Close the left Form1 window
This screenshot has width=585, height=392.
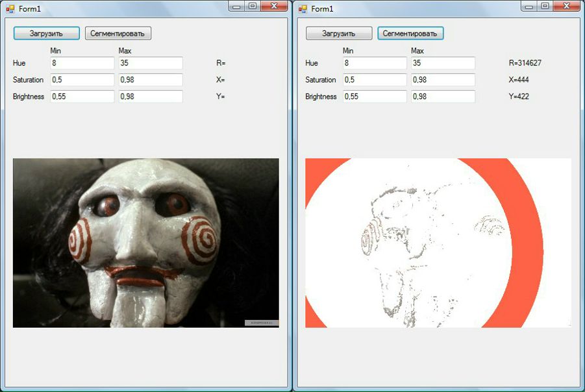pyautogui.click(x=274, y=6)
